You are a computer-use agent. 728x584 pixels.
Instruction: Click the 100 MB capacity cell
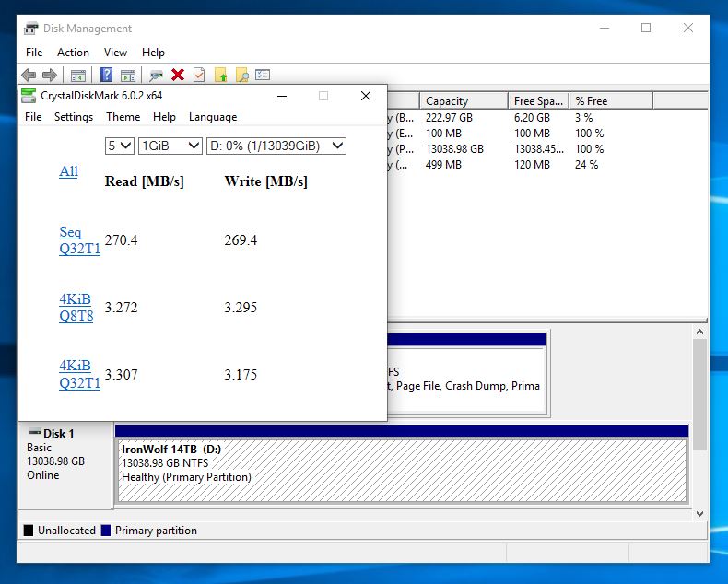tap(443, 134)
